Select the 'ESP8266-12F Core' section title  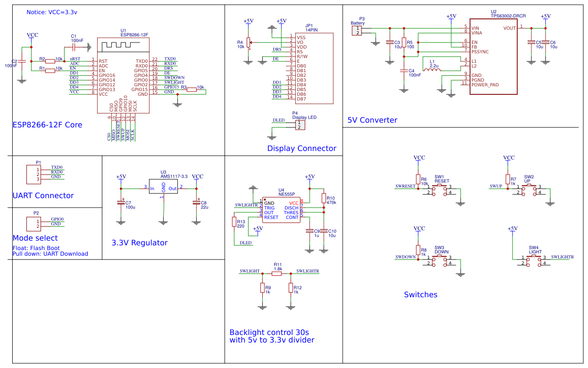[47, 125]
